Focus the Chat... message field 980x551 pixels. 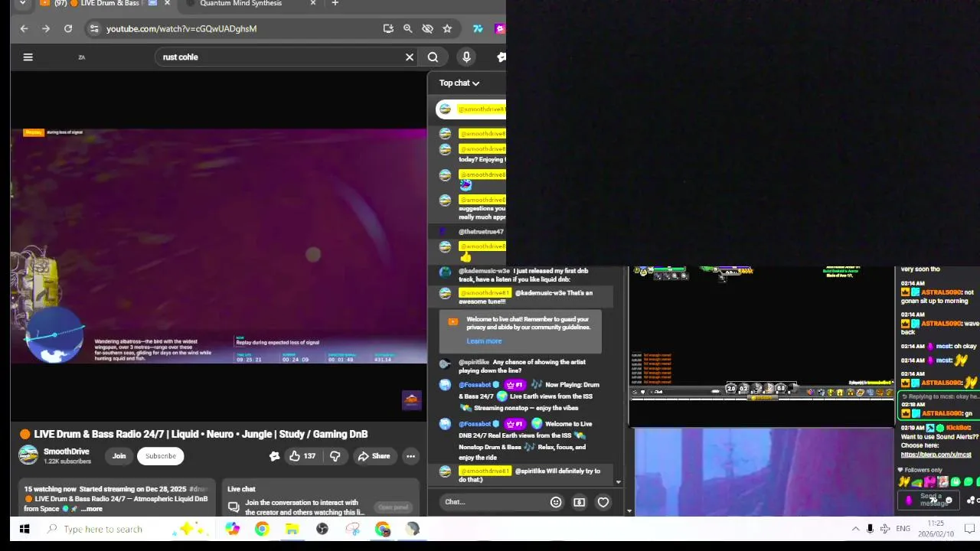click(x=494, y=502)
